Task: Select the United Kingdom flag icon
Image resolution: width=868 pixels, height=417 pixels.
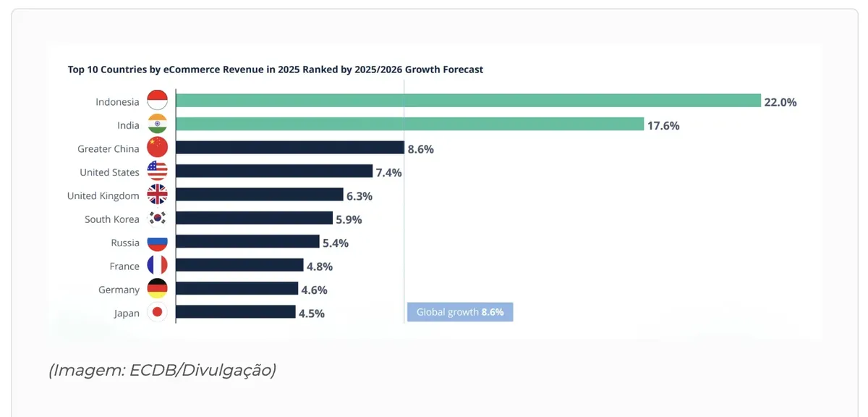Action: coord(157,195)
